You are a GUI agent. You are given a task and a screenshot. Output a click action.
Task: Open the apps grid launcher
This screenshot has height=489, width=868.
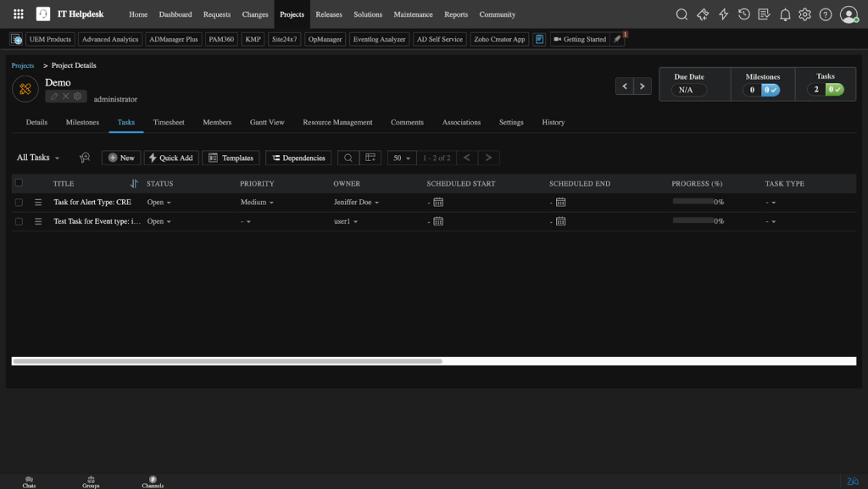click(x=19, y=14)
